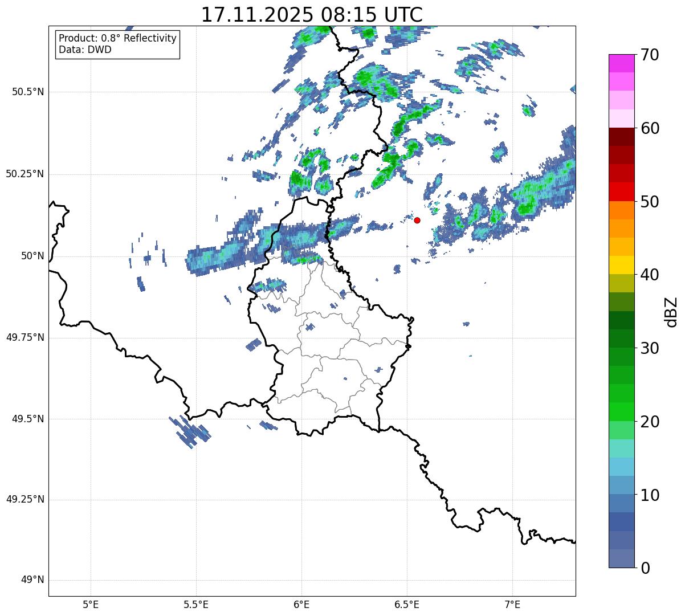This screenshot has width=685, height=616.
Task: Click the latitude label 49.5°N
Action: (28, 419)
